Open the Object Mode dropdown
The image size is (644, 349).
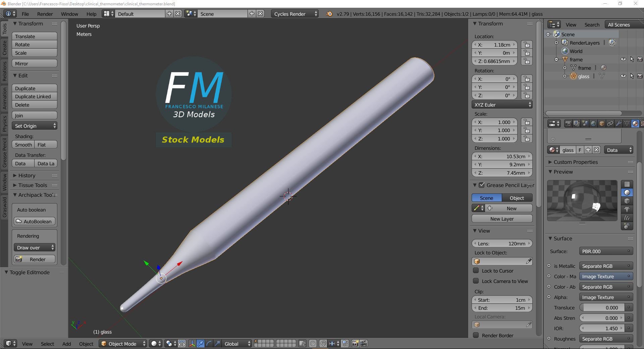(123, 344)
